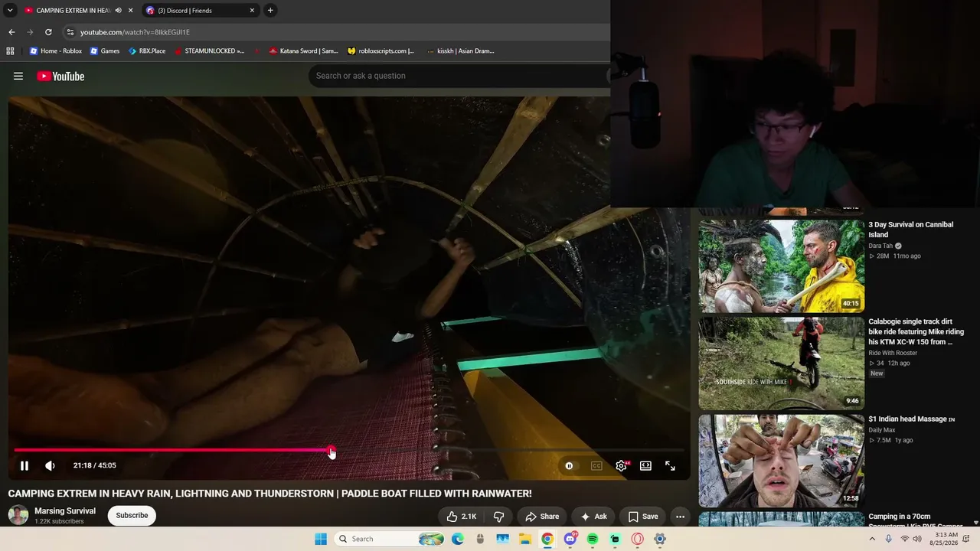This screenshot has height=551, width=980.
Task: Open a new browser tab
Action: [x=270, y=11]
